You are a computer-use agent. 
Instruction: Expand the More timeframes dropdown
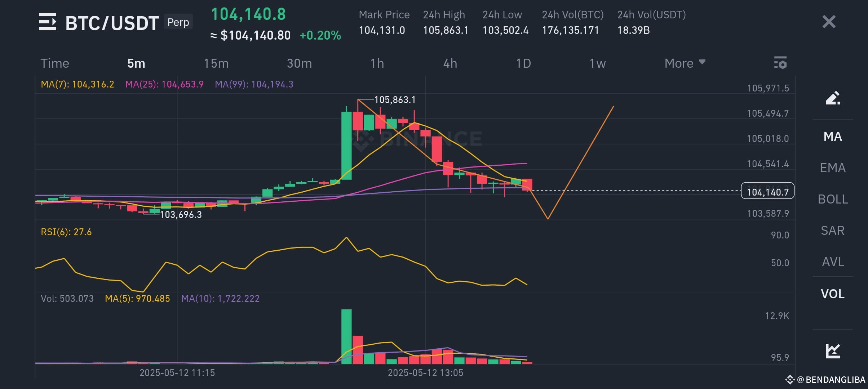coord(685,63)
